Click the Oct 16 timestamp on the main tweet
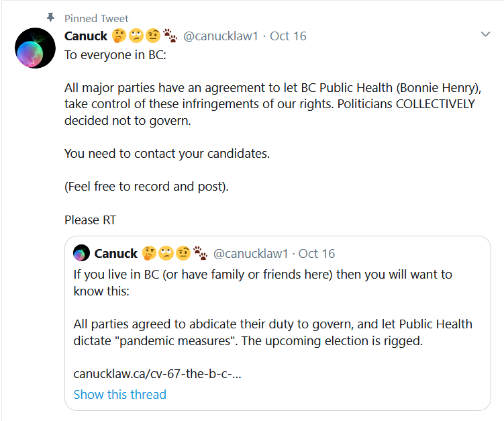504x421 pixels. (x=288, y=36)
